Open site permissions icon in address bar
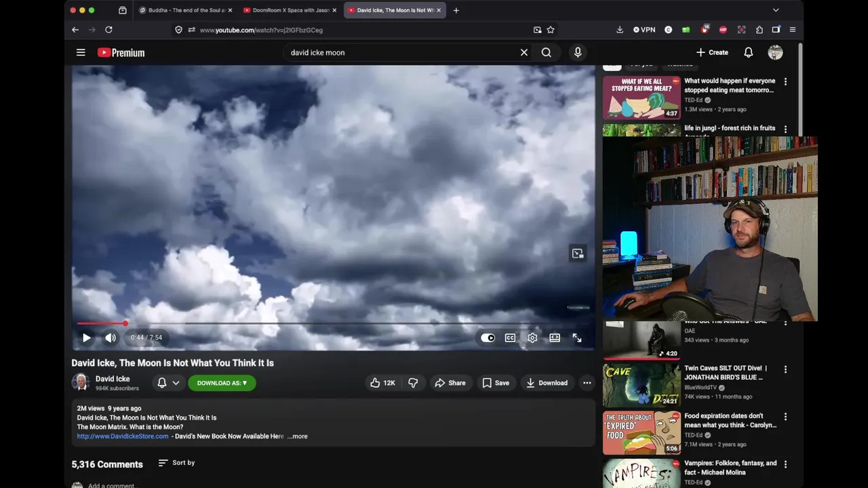This screenshot has width=868, height=488. [x=192, y=30]
